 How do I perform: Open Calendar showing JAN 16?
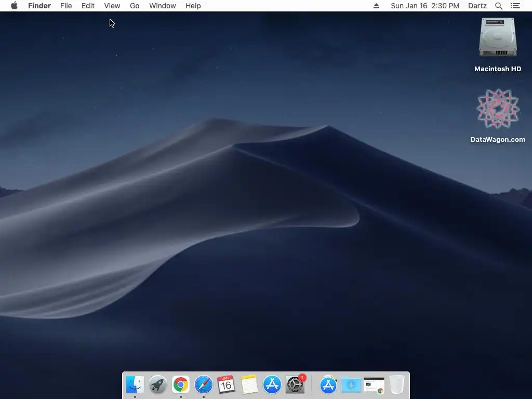point(226,385)
